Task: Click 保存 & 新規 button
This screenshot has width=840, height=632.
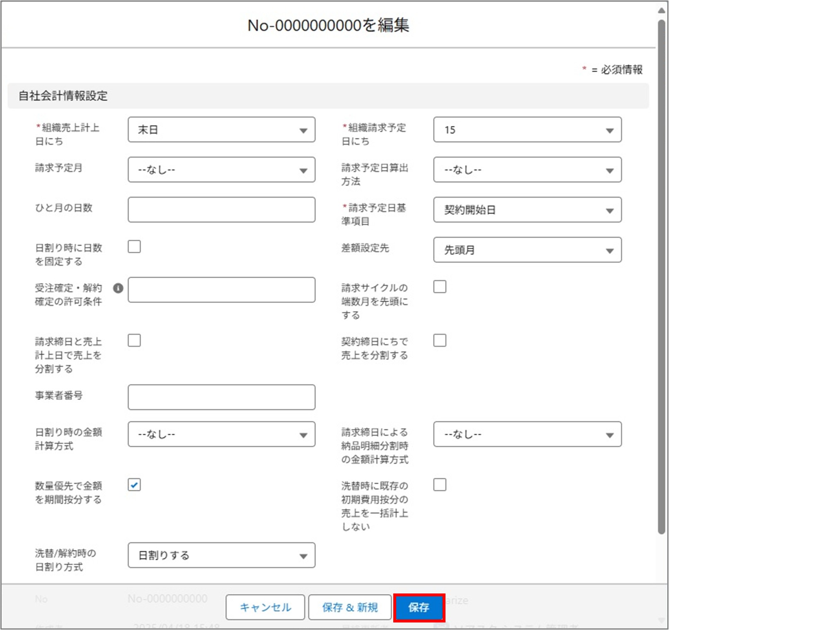Action: [349, 607]
